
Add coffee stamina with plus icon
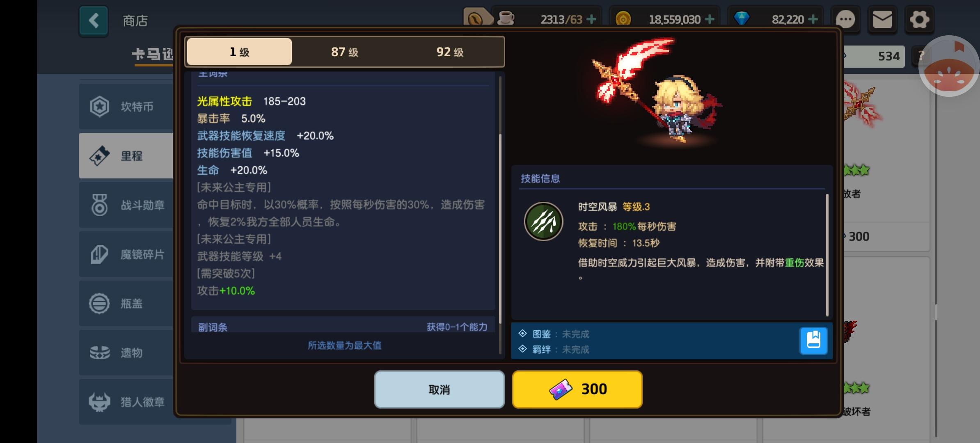[591, 19]
